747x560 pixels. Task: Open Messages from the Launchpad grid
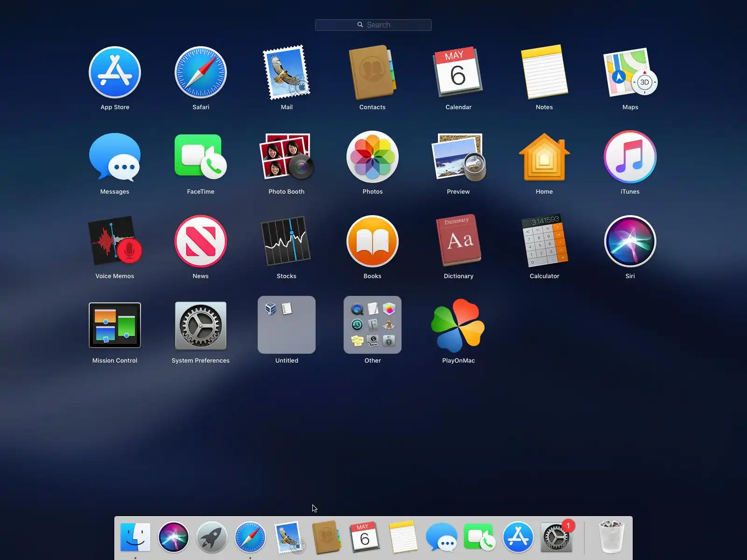(x=115, y=157)
